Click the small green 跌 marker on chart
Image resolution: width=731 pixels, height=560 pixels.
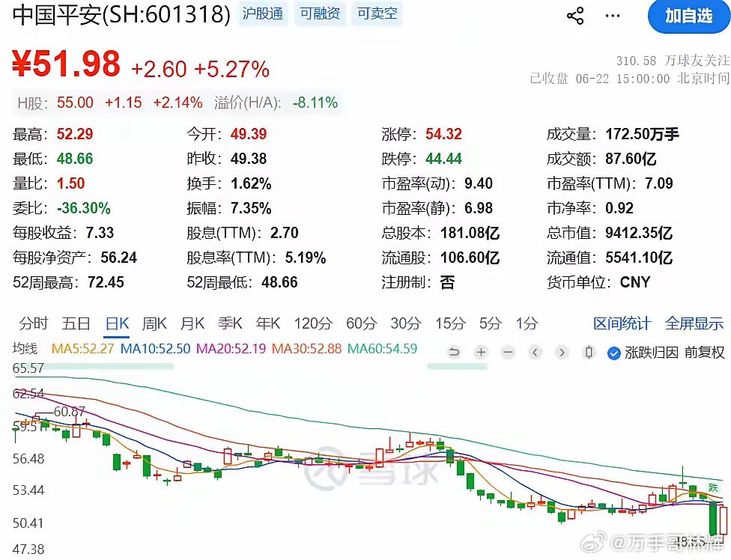click(713, 487)
